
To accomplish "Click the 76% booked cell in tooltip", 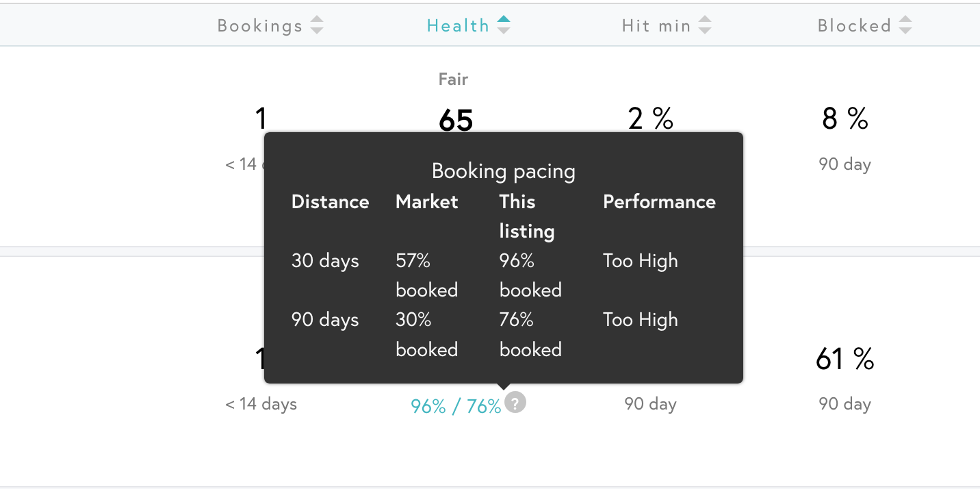I will click(530, 334).
